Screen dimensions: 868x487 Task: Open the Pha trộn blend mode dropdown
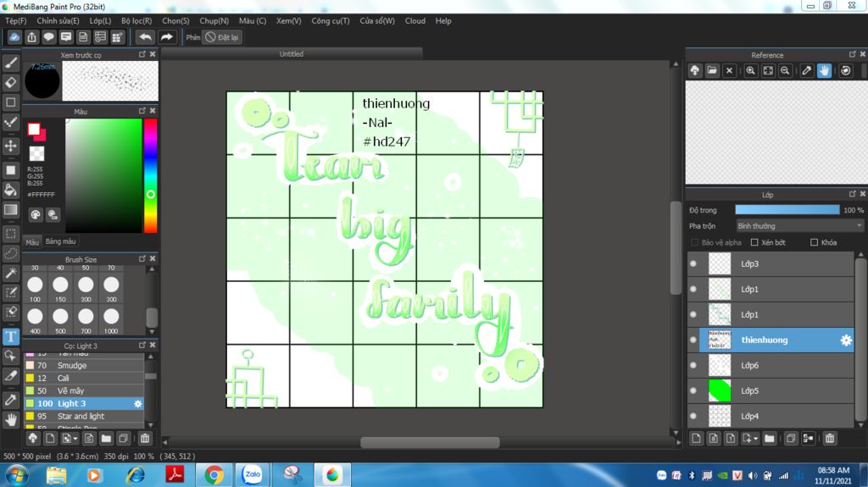pos(799,226)
